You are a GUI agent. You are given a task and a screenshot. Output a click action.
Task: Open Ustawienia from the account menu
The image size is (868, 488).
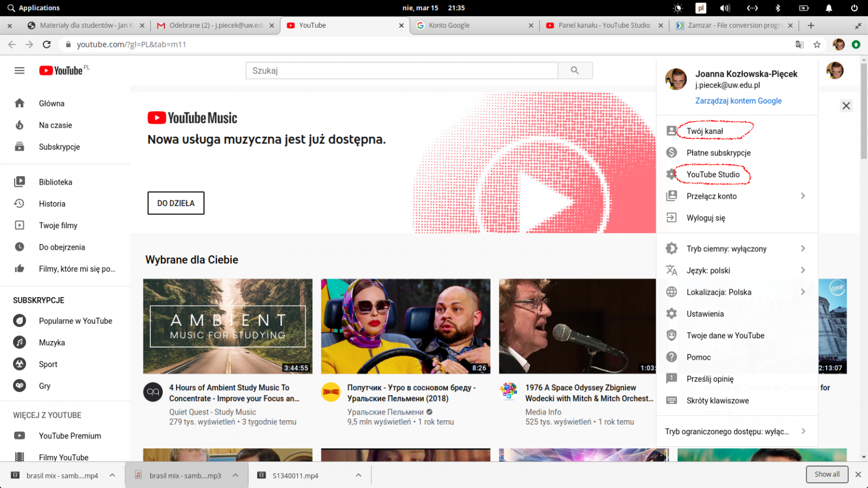(x=737, y=313)
